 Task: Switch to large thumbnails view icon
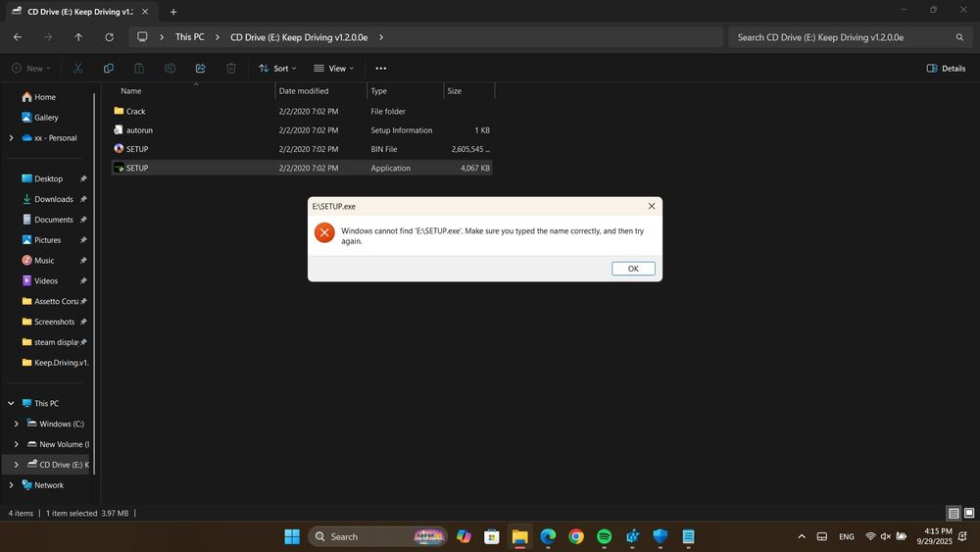[968, 513]
